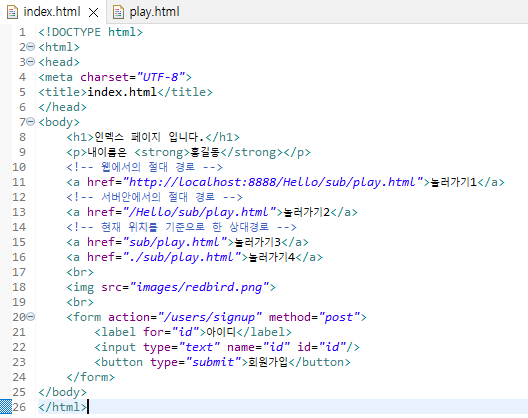The width and height of the screenshot is (528, 418).
Task: Select the index.html editor tab
Action: (52, 12)
